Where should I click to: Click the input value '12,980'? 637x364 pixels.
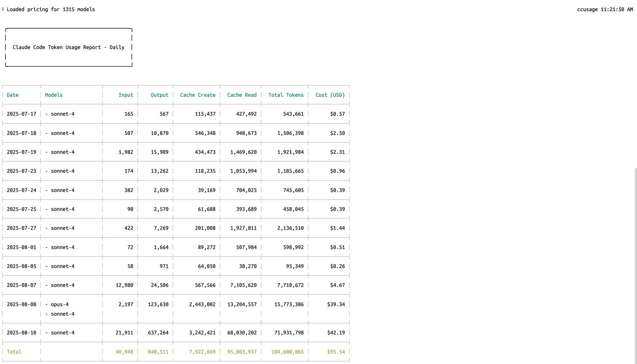[125, 285]
